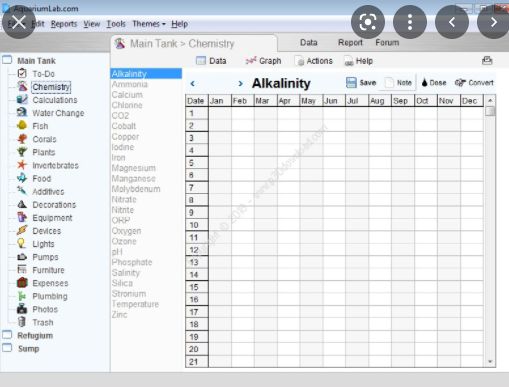Expand the Refugium tank node
This screenshot has height=387, width=509.
coord(7,335)
